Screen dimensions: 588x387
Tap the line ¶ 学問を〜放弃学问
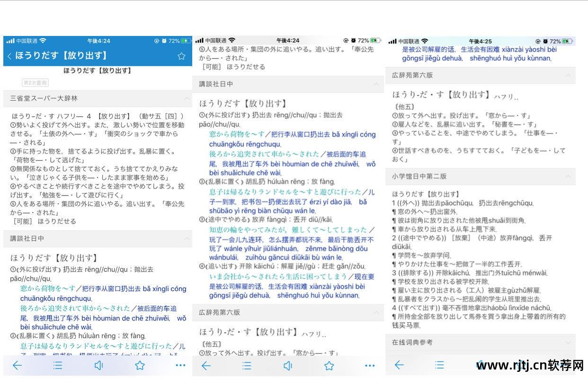pos(422,255)
